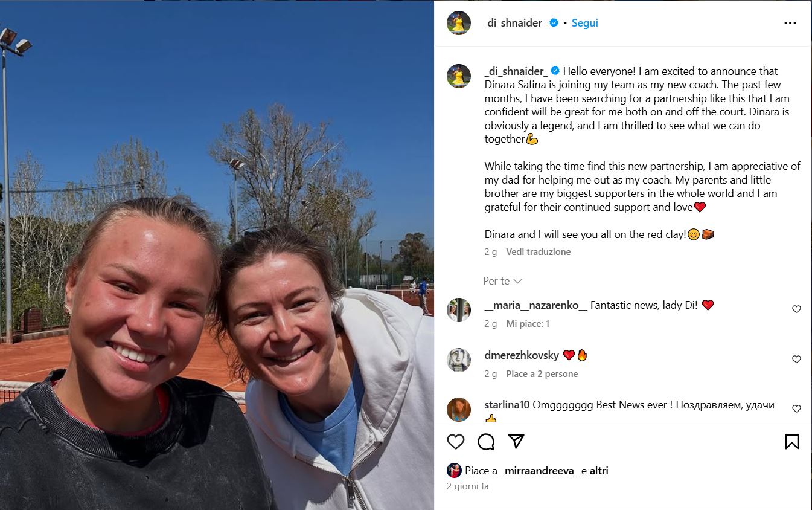Click "Vedi traduzione" to translate caption
The image size is (812, 510).
[538, 251]
